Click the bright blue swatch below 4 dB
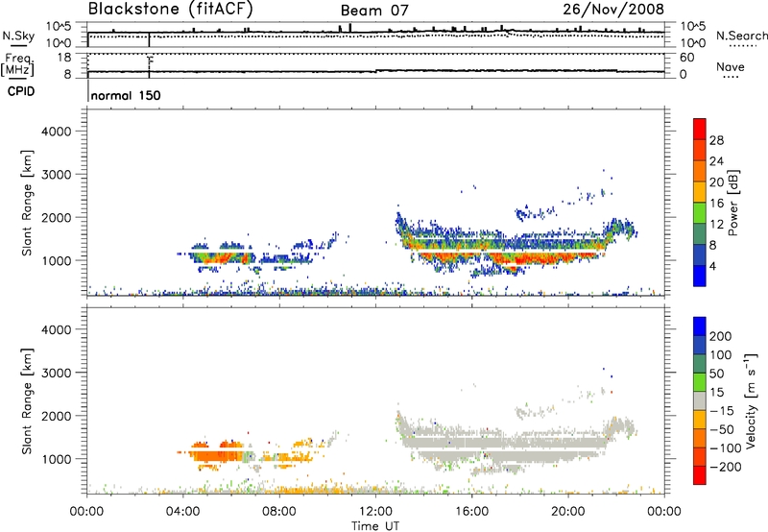Image resolution: width=768 pixels, height=532 pixels. point(700,276)
